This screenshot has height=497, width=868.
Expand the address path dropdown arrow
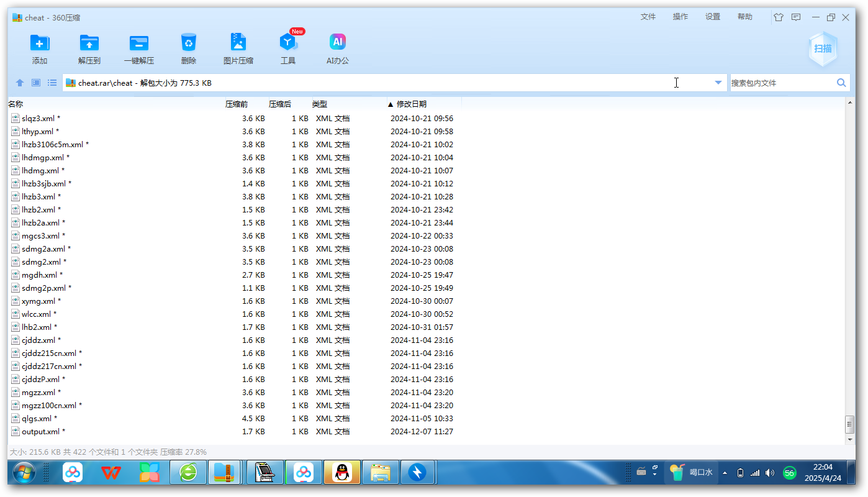718,83
